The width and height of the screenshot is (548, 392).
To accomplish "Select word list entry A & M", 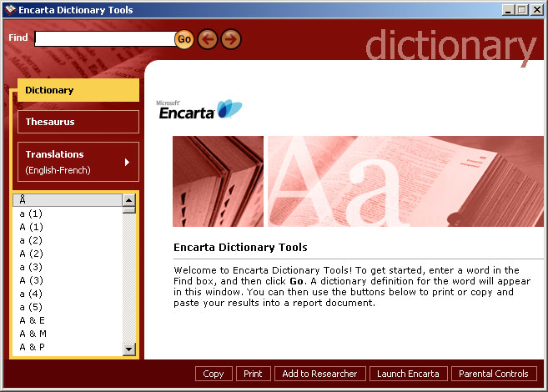I will click(x=68, y=334).
